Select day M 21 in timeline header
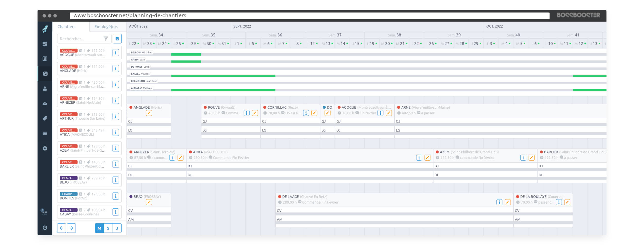The image size is (644, 245). [402, 44]
